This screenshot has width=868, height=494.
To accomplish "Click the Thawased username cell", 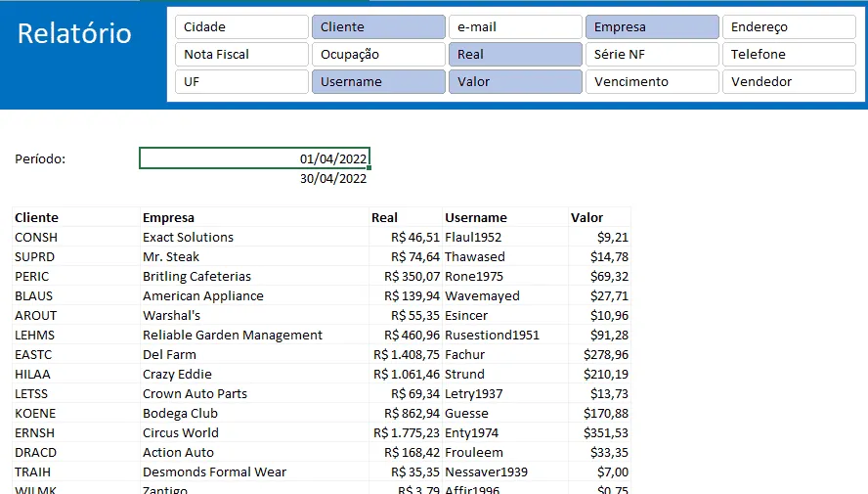I will coord(505,257).
